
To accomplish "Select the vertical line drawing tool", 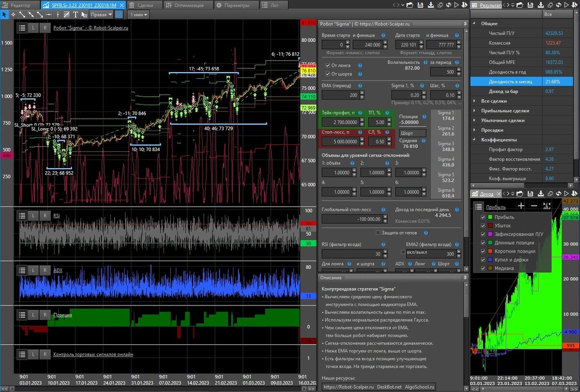I will [58, 15].
